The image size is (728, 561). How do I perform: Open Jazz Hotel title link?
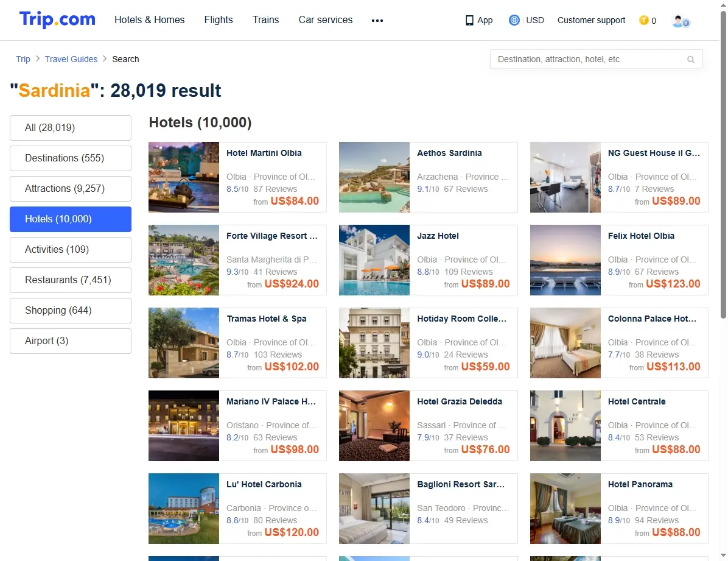pyautogui.click(x=438, y=236)
